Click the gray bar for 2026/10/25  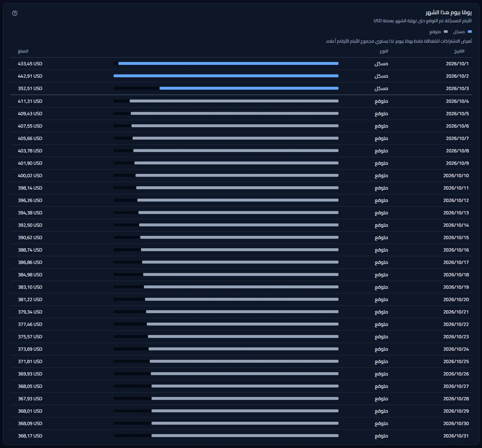point(244,361)
